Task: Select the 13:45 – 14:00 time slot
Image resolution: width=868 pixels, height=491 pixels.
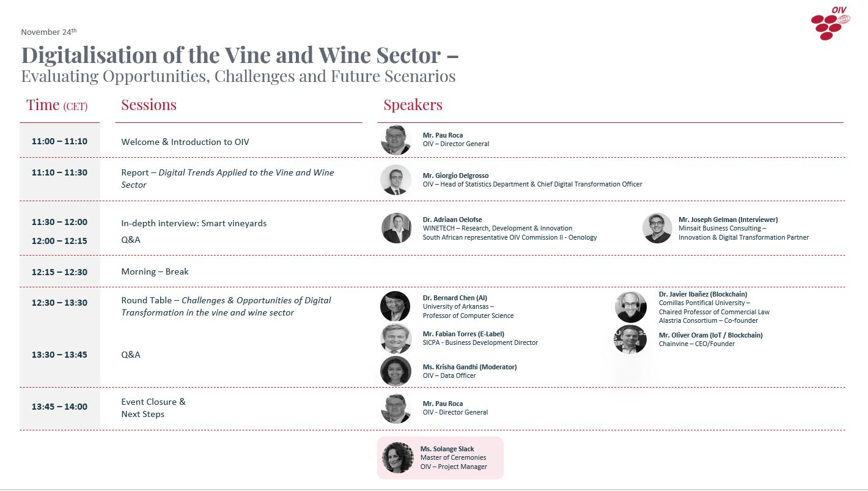Action: tap(59, 407)
